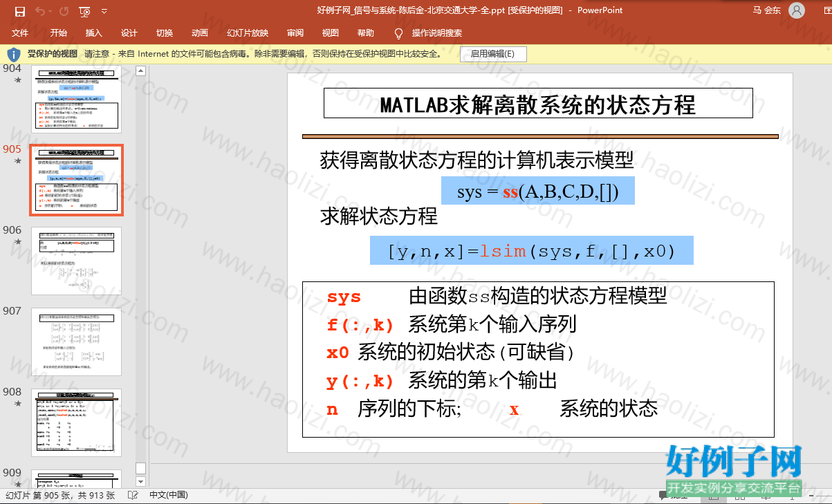Open the 帮助 ribbon tab

click(366, 32)
